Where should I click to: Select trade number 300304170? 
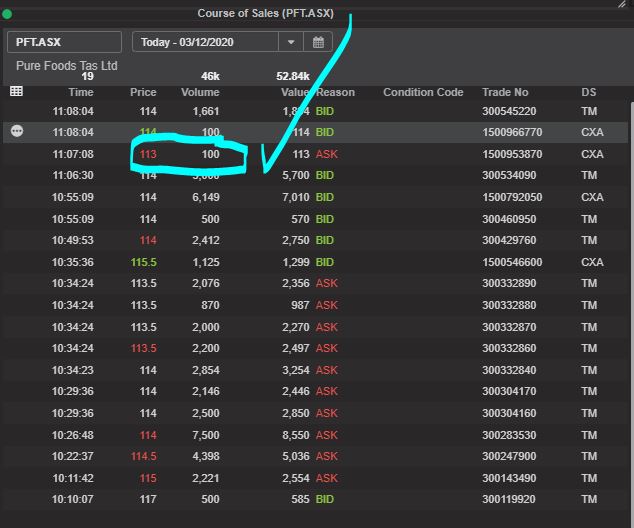pos(509,391)
